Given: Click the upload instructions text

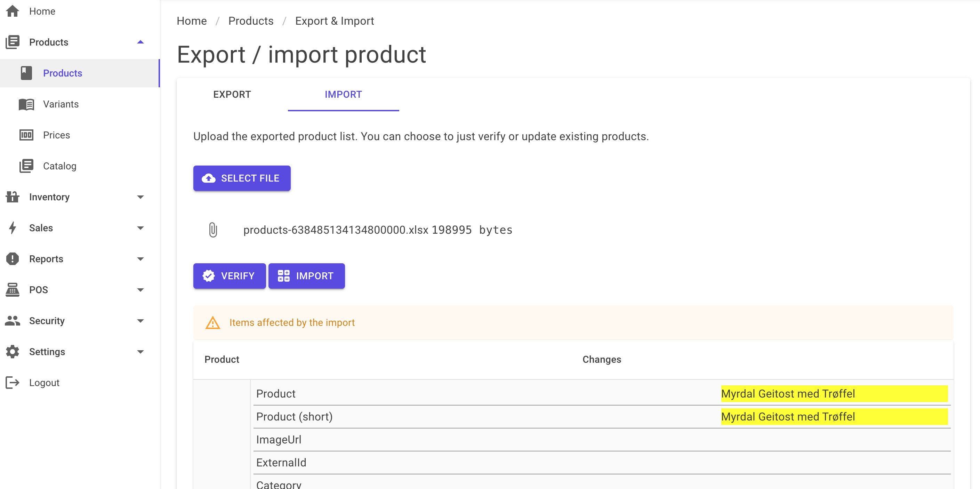Looking at the screenshot, I should 421,136.
